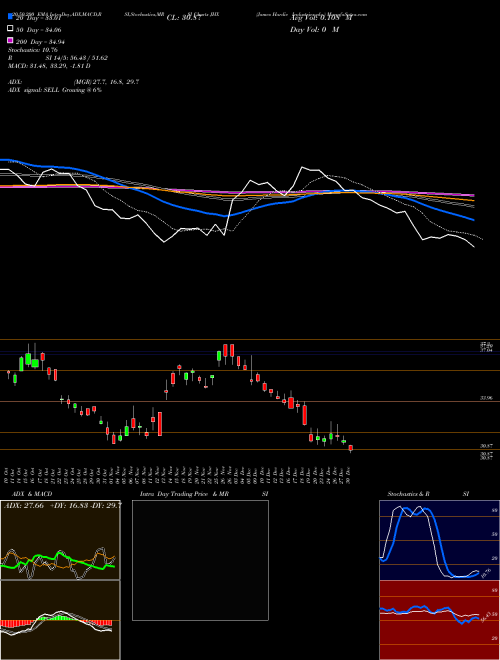The height and width of the screenshot is (660, 500).
Task: Select the '200 Day' moving average label
Action: [x=40, y=42]
